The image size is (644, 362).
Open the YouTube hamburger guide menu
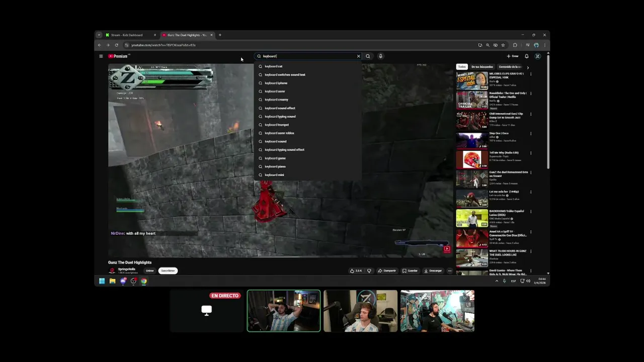101,56
